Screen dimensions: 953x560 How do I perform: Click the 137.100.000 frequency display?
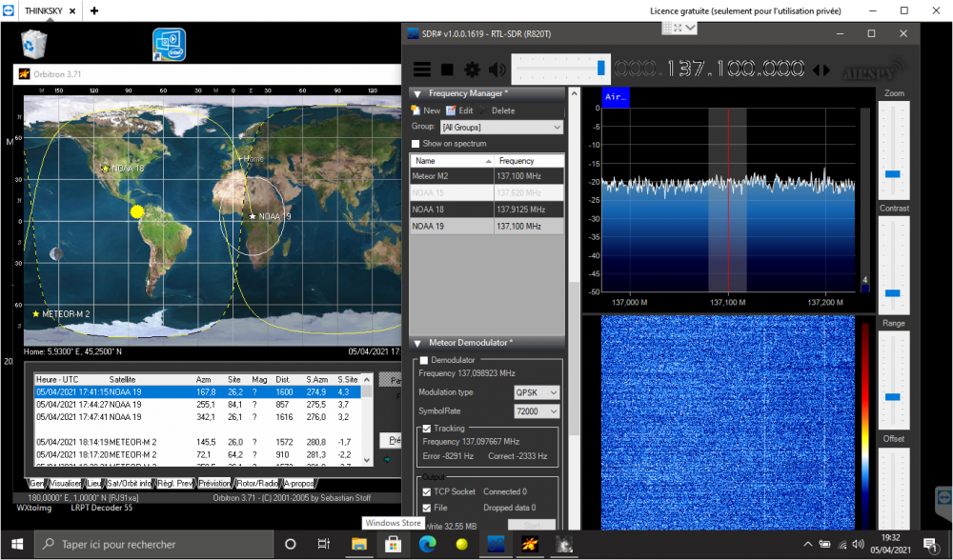[x=709, y=69]
